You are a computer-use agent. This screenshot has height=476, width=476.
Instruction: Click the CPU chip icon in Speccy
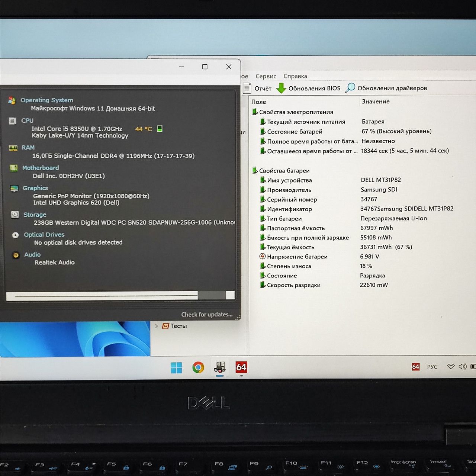point(13,121)
